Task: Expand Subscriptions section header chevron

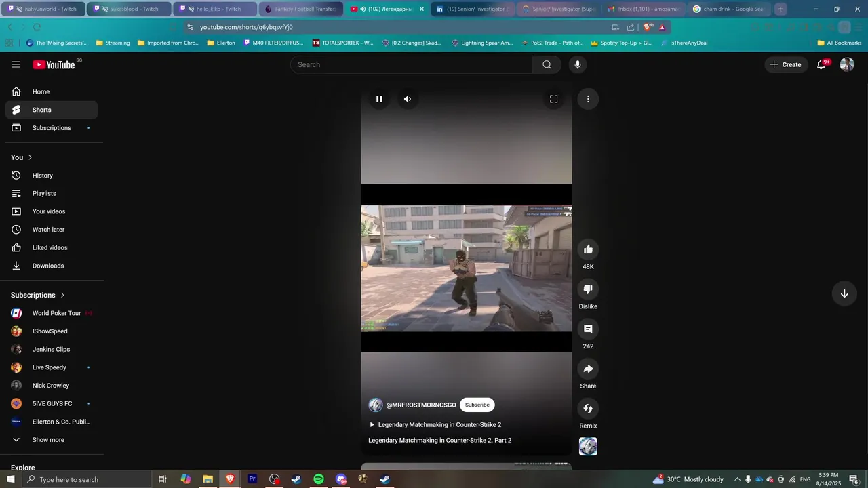Action: click(x=62, y=296)
